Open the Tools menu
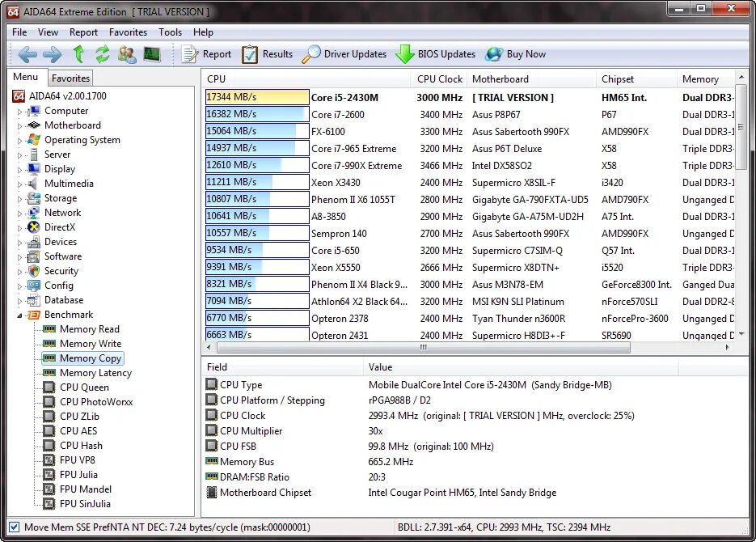The width and height of the screenshot is (756, 542). pos(170,32)
